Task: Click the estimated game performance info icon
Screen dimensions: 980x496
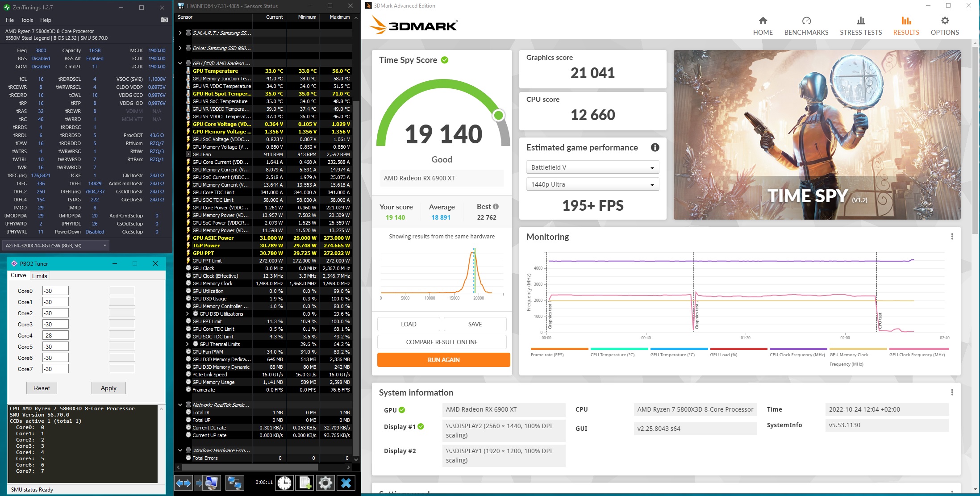Action: [655, 147]
